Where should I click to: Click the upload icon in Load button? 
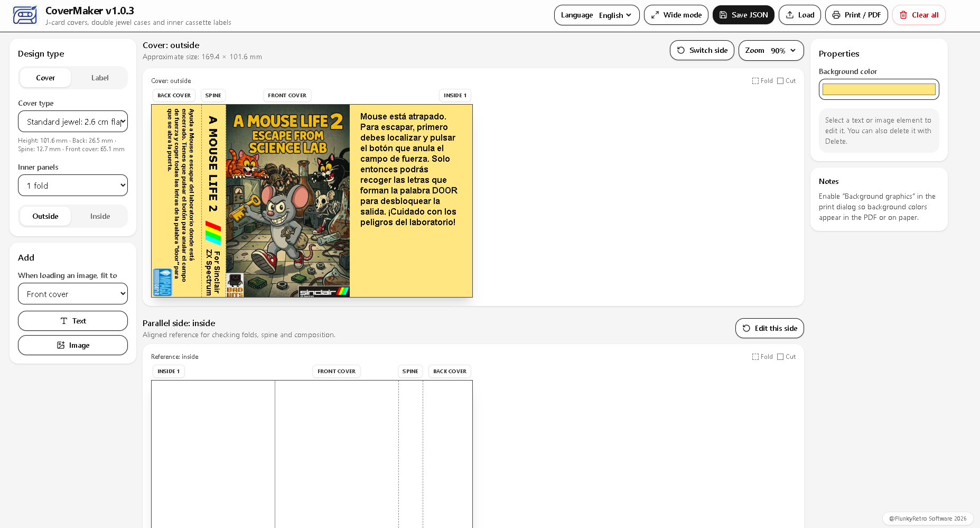[x=790, y=15]
